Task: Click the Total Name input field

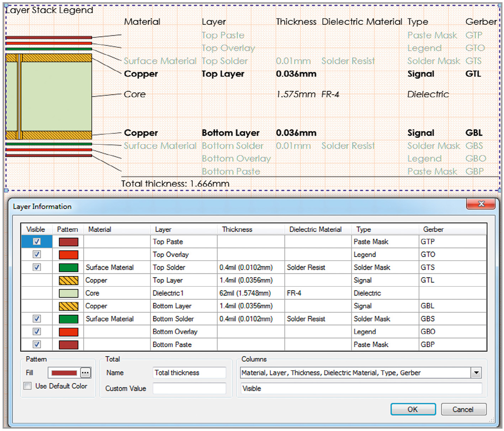Action: pos(189,373)
